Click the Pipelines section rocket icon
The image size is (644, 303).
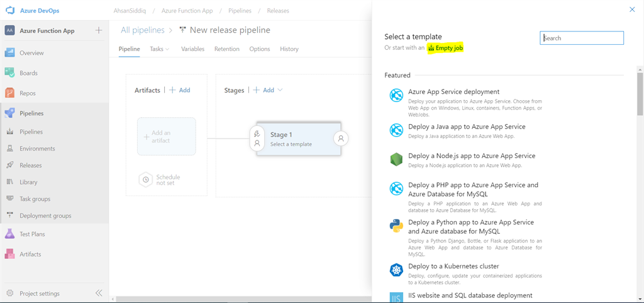[10, 113]
